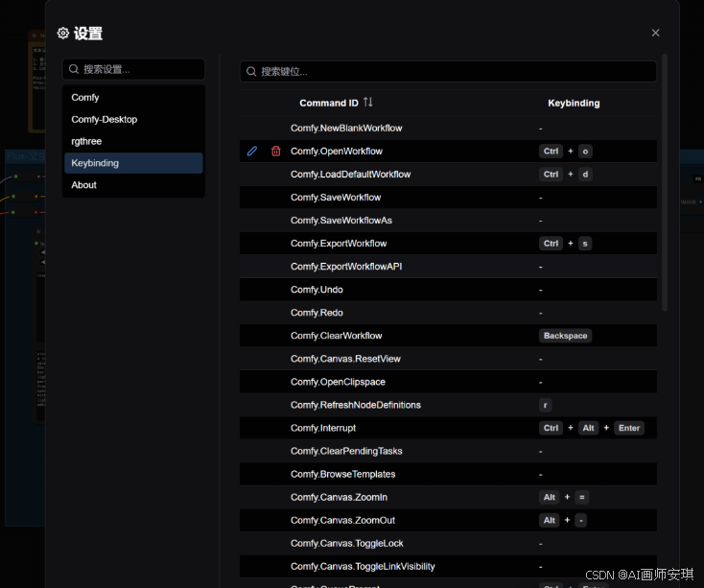This screenshot has height=588, width=704.
Task: Select the Comfy.BrowseTemplates row
Action: (448, 474)
